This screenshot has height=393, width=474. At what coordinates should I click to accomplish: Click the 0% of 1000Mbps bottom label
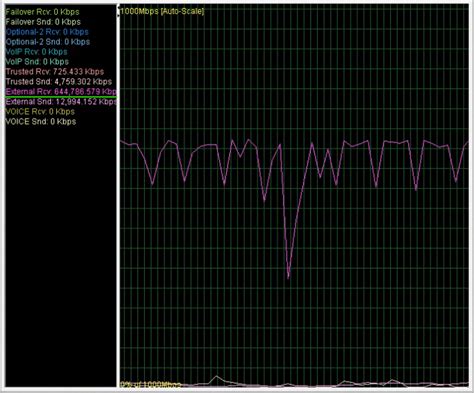coord(150,385)
